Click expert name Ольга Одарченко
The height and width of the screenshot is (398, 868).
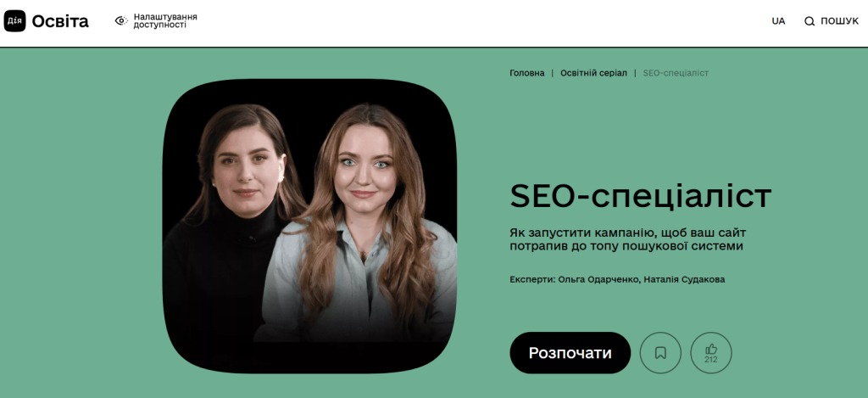tap(599, 279)
